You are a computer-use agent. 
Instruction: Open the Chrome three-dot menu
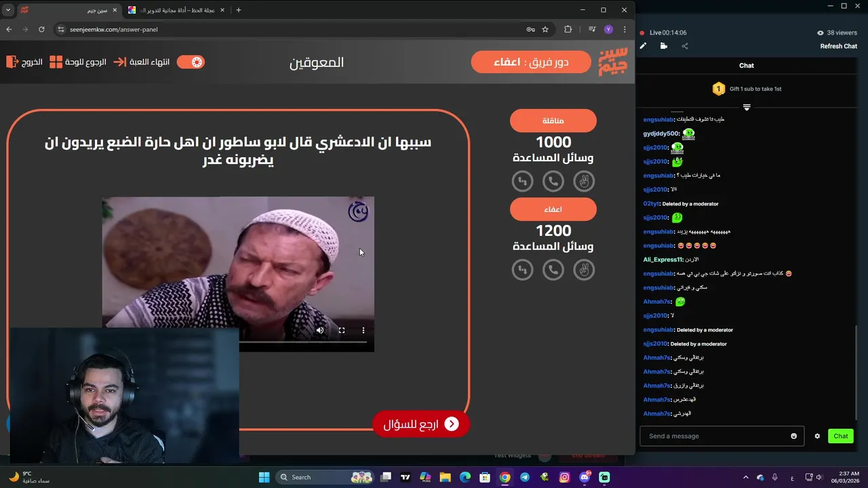pos(625,29)
